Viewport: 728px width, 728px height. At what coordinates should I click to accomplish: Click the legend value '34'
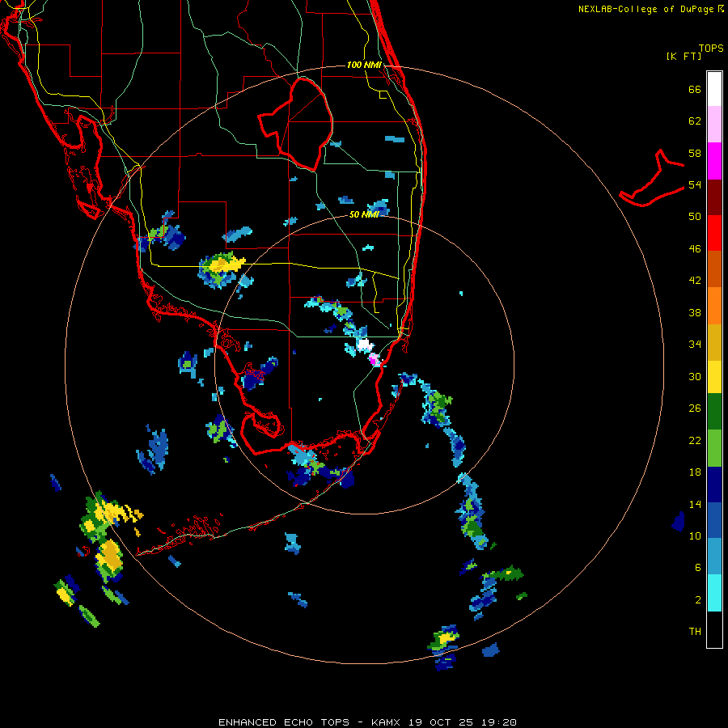tap(695, 345)
